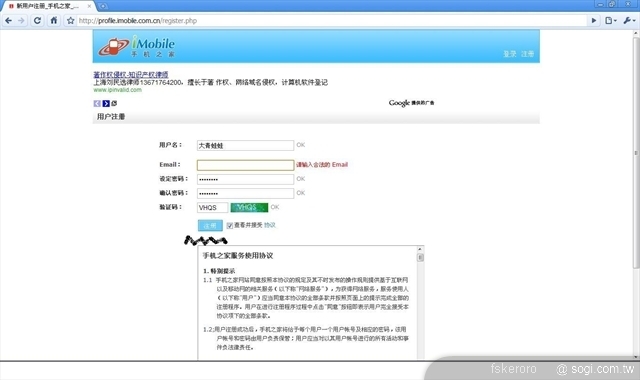Click the small ad info icon
Image resolution: width=640 pixels, height=380 pixels.
pos(114,103)
